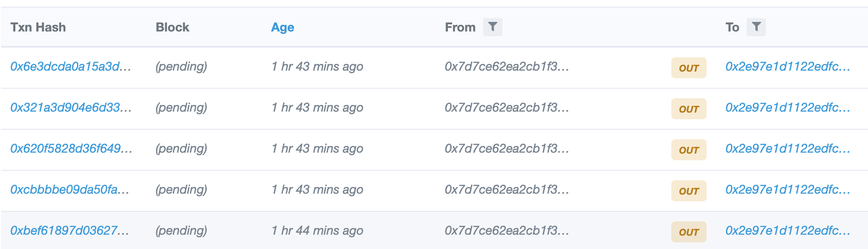This screenshot has height=249, width=868.
Task: Open To address in last row
Action: click(788, 230)
